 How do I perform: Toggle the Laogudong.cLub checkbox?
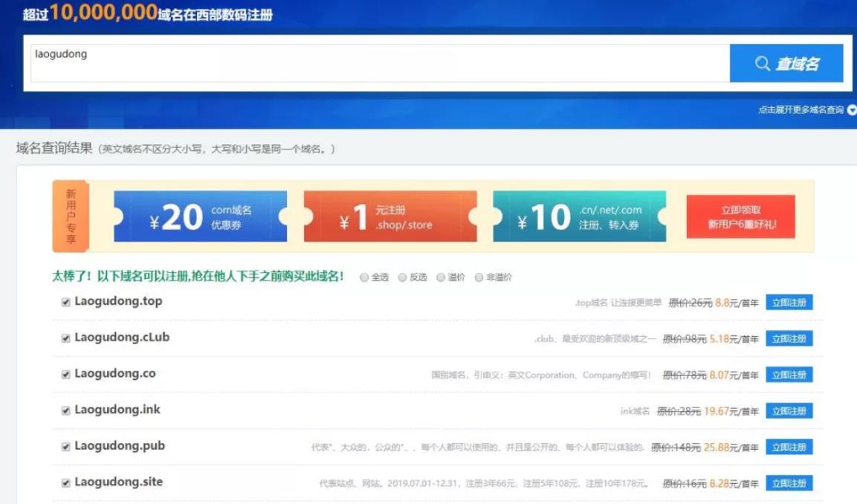65,338
